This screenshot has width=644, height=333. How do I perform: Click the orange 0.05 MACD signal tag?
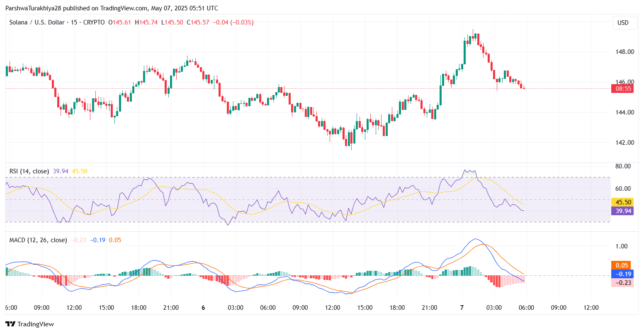623,265
